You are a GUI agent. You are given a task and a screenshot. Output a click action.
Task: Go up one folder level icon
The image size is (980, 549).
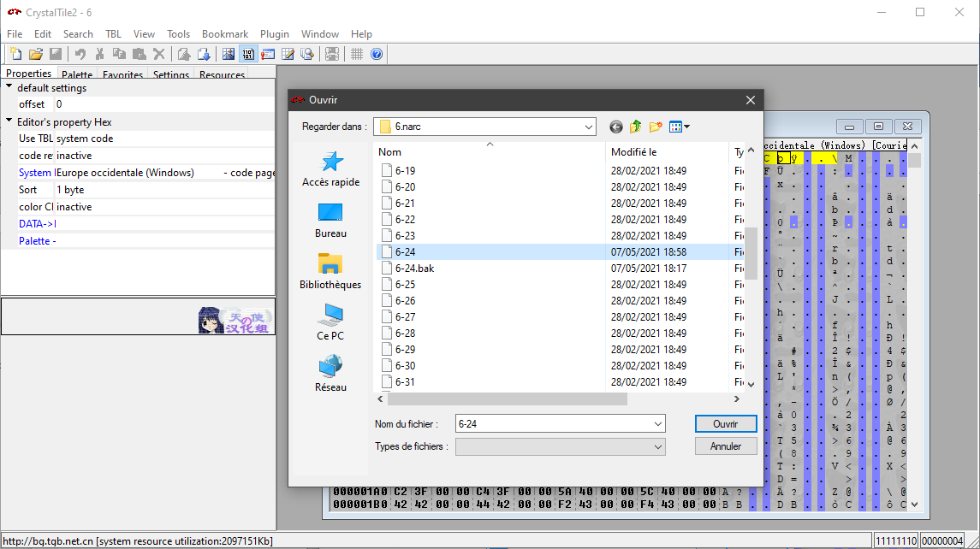click(636, 127)
